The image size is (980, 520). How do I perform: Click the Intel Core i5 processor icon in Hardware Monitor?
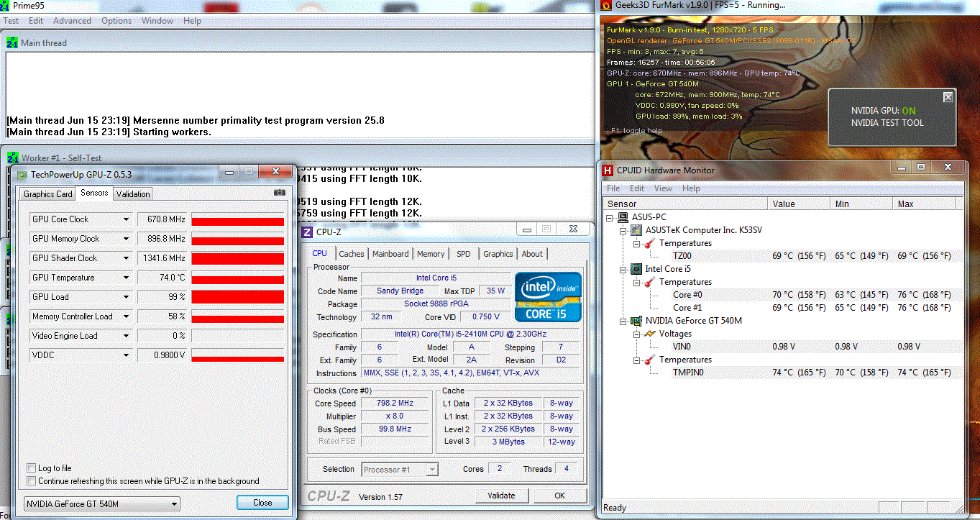click(636, 269)
